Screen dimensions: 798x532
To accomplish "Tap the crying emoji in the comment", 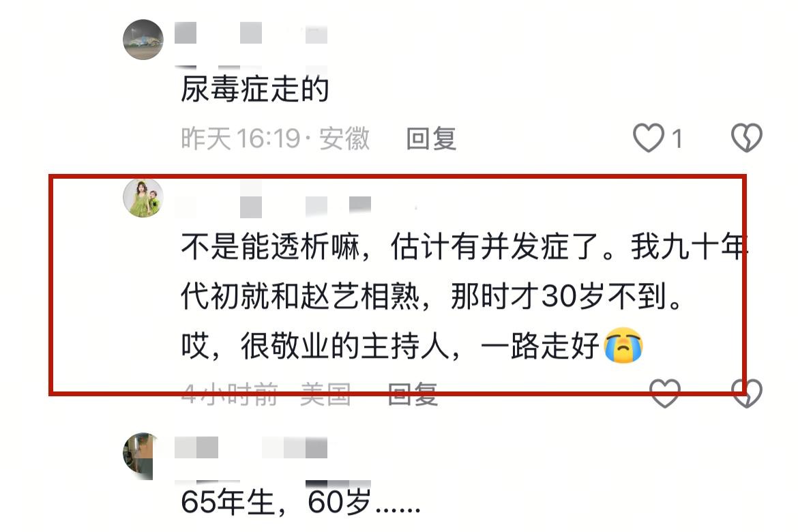I will coord(623,346).
